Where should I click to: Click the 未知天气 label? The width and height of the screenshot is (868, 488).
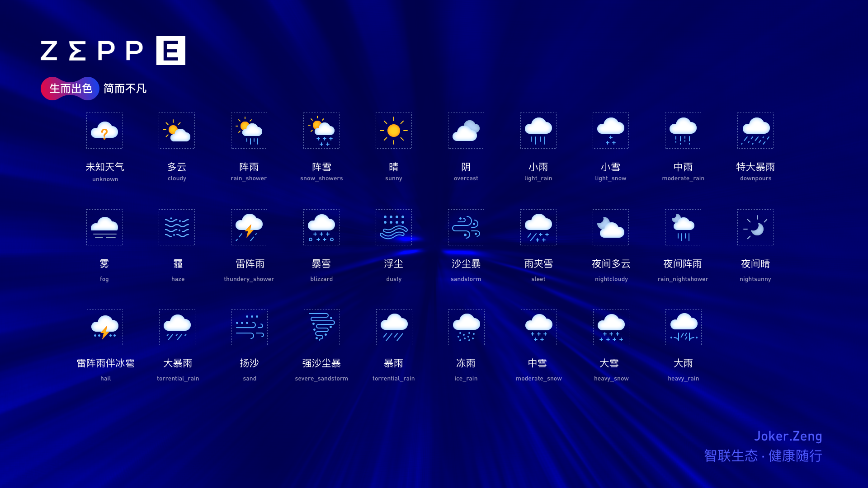pos(105,167)
